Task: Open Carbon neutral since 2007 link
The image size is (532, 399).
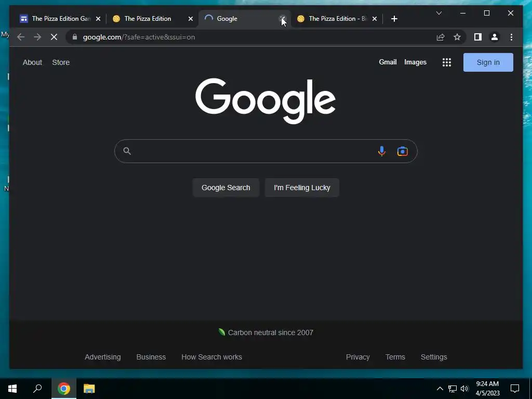Action: click(266, 332)
